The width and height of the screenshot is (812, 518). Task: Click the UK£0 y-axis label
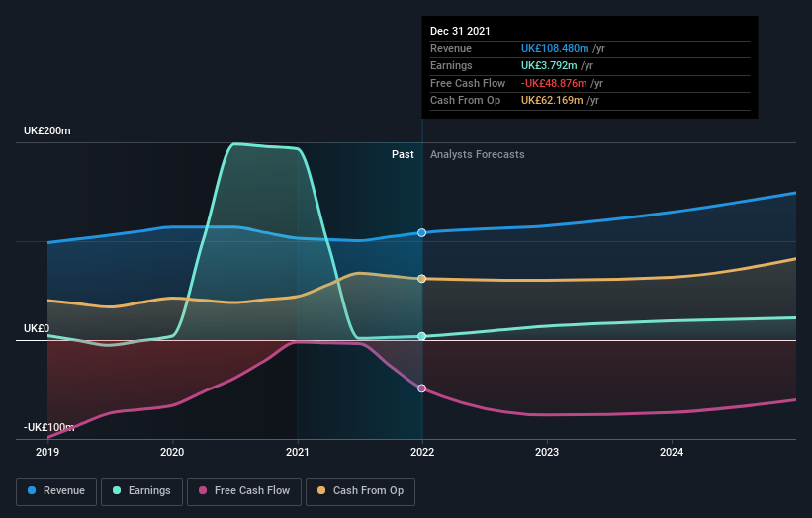click(37, 328)
